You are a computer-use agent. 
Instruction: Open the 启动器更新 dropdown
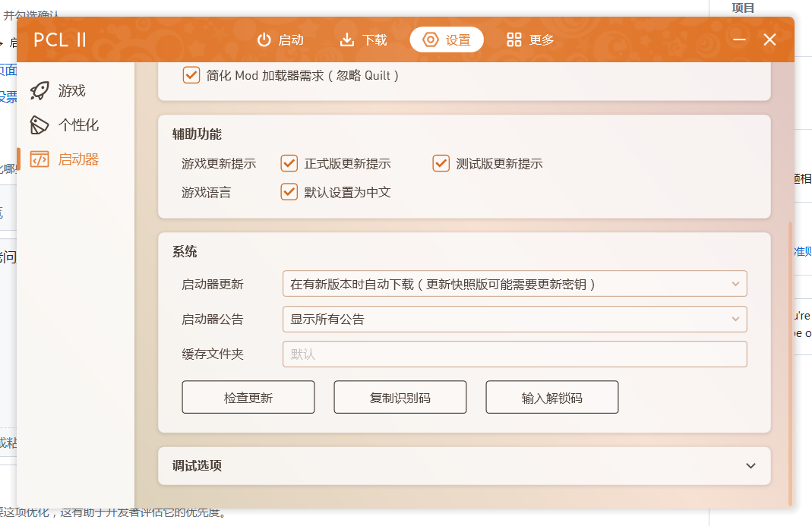[x=513, y=283]
